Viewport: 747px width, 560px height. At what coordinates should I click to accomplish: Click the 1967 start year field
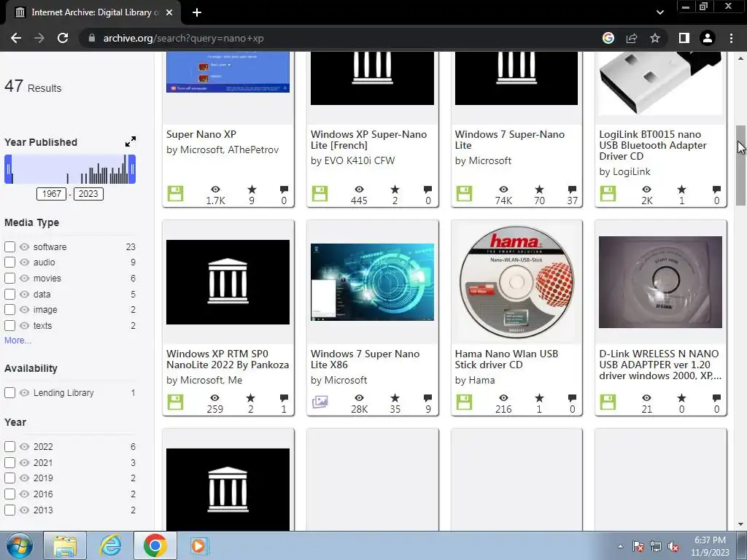click(52, 194)
